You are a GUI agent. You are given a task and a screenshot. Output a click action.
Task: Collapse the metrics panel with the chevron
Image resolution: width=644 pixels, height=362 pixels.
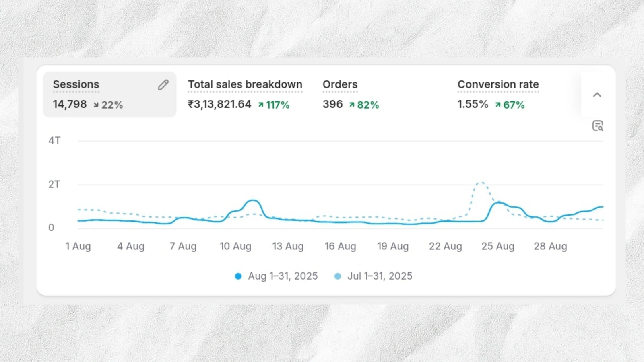click(x=597, y=95)
